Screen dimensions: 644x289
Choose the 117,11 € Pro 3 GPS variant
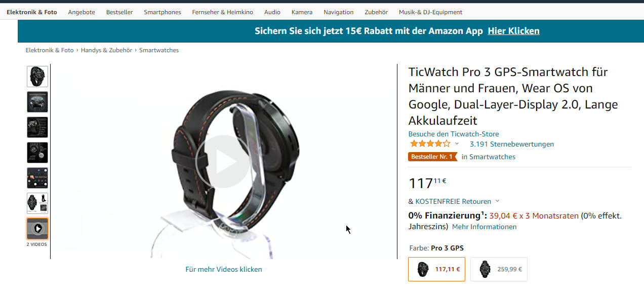point(436,269)
